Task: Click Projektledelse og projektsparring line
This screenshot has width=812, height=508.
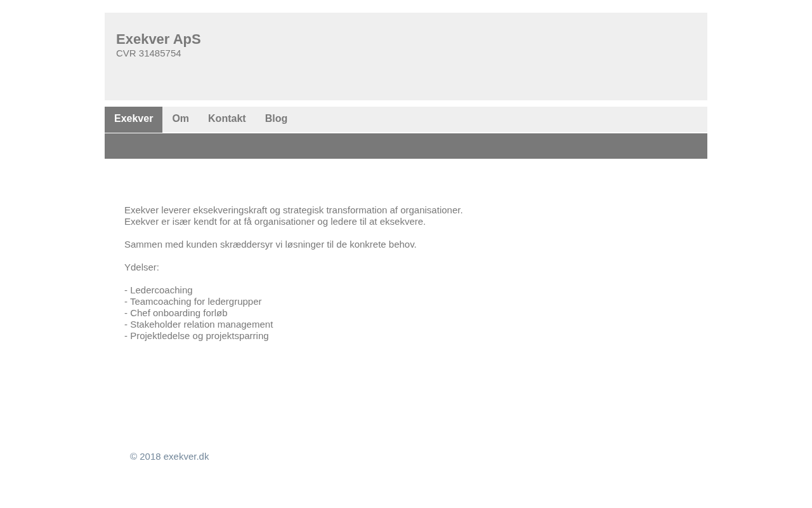Action: 199,336
